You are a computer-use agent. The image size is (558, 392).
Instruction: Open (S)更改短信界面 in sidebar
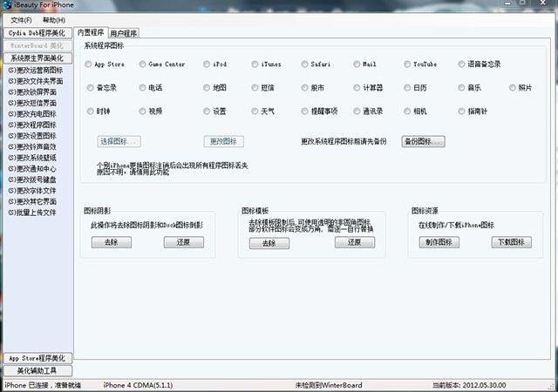coord(32,103)
